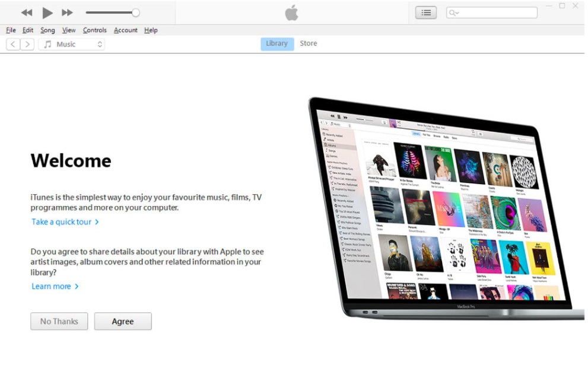Screen dimensions: 588x374
Task: Maximize the iTunes window
Action: pos(562,6)
